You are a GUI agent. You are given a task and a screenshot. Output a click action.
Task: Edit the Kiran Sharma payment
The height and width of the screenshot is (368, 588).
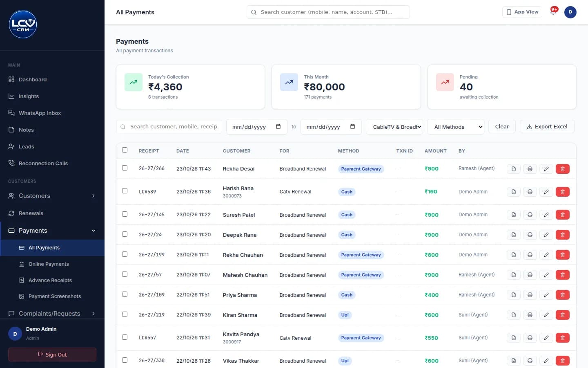tap(546, 315)
